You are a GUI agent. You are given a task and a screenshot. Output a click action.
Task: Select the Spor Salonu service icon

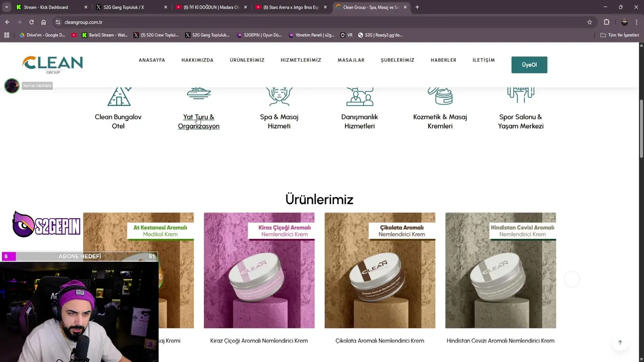pyautogui.click(x=521, y=95)
